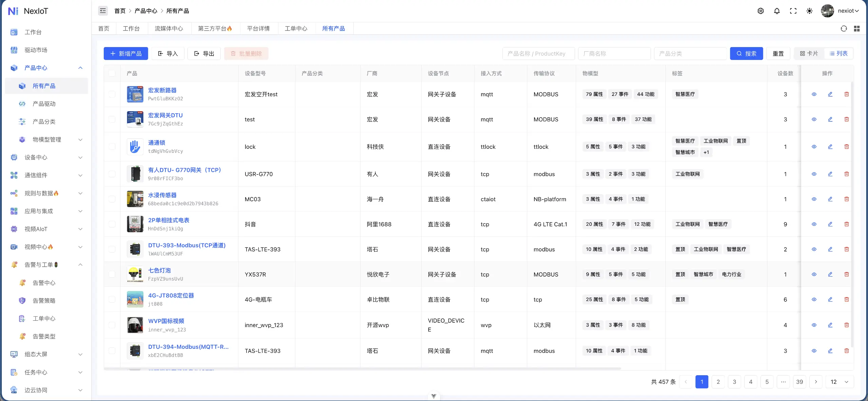868x401 pixels.
Task: Open the page size dropdown showing 12
Action: point(840,382)
